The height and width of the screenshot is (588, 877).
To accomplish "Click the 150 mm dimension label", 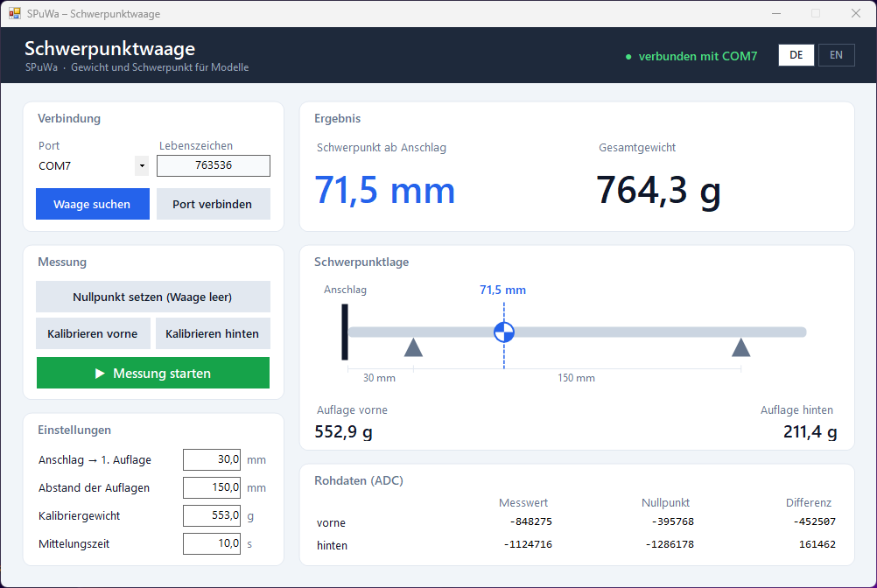I will pos(576,378).
